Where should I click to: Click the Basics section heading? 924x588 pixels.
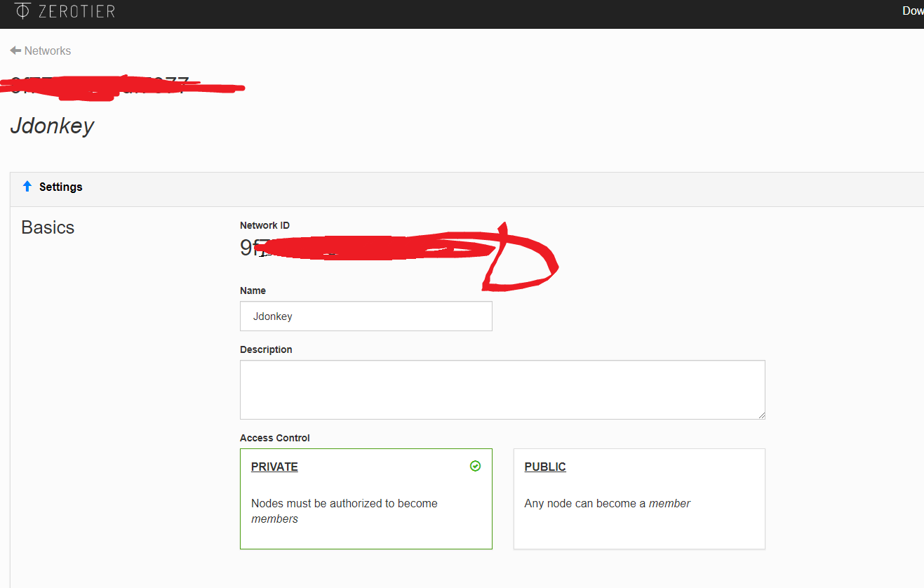(x=48, y=227)
